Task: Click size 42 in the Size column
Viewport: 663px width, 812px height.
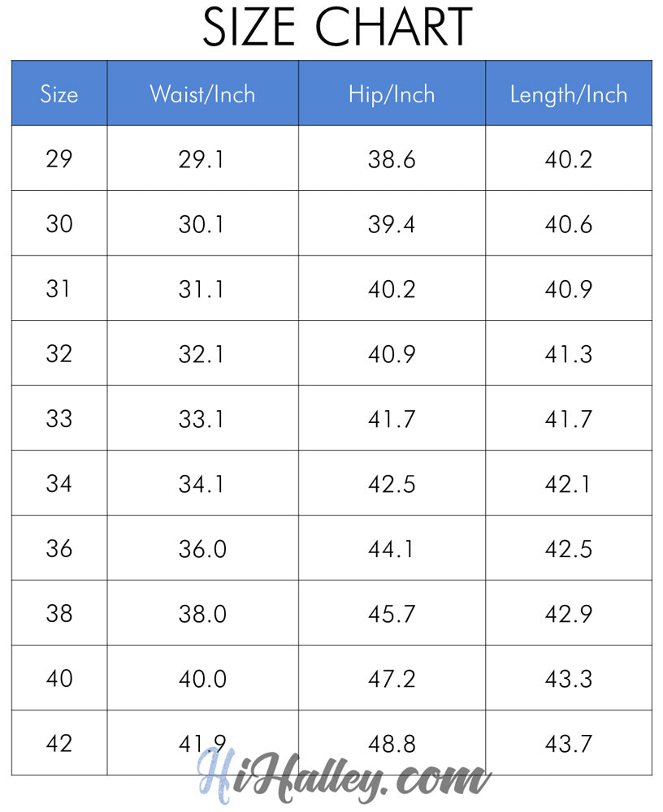Action: click(x=59, y=743)
